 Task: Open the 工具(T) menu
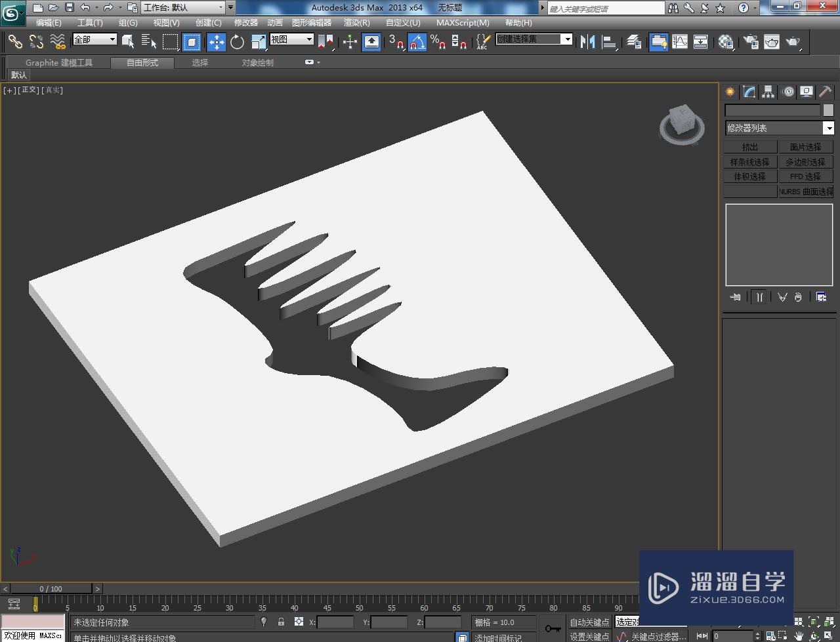pos(90,23)
